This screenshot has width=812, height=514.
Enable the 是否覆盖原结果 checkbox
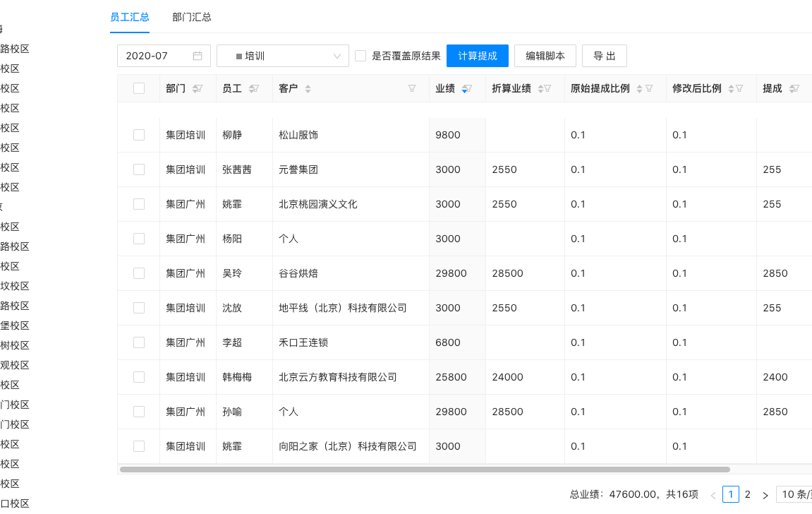(360, 56)
